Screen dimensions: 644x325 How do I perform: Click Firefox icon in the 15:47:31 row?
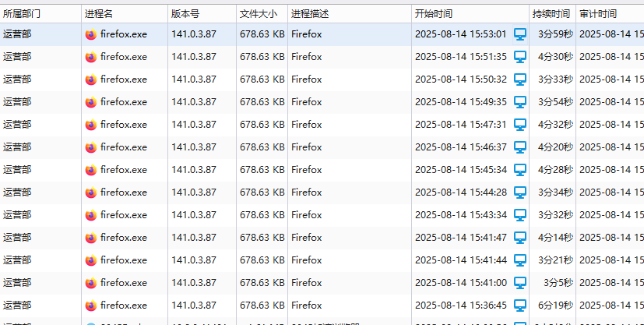[x=91, y=125]
